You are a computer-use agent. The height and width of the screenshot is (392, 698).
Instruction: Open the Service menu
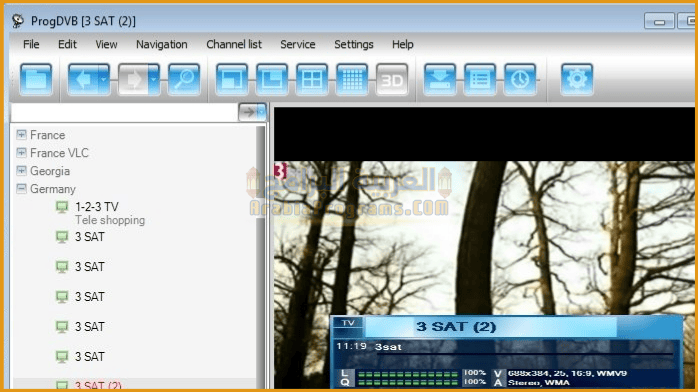point(298,44)
